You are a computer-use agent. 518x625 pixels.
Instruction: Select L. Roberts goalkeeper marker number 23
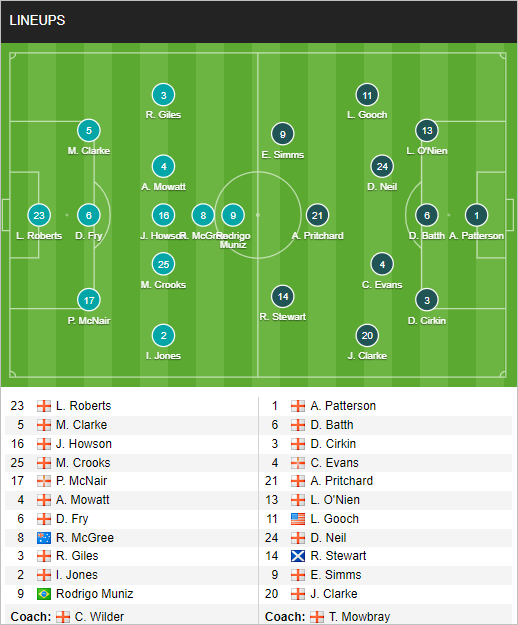39,215
